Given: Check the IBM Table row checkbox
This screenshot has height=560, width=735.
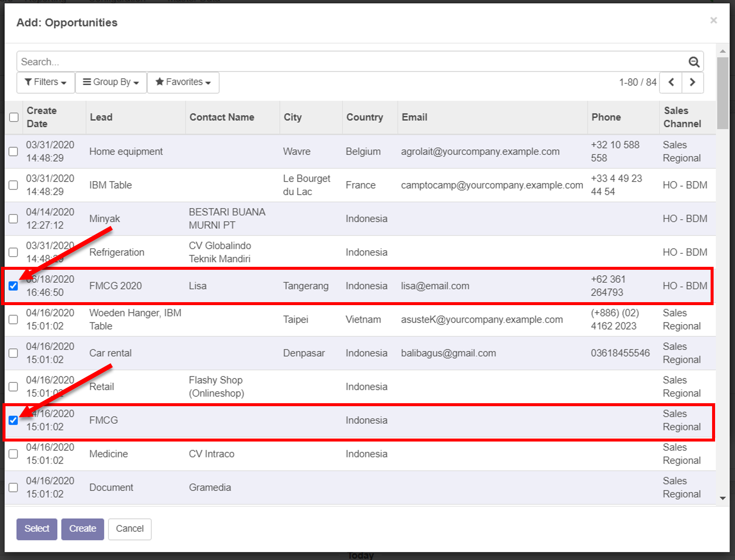Looking at the screenshot, I should 13,185.
